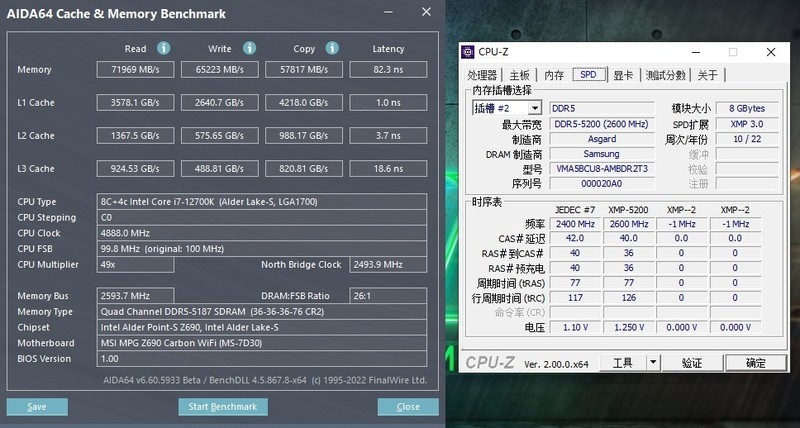The width and height of the screenshot is (800, 428).
Task: Click the Memory Type DDR5-5187 field
Action: click(x=262, y=312)
